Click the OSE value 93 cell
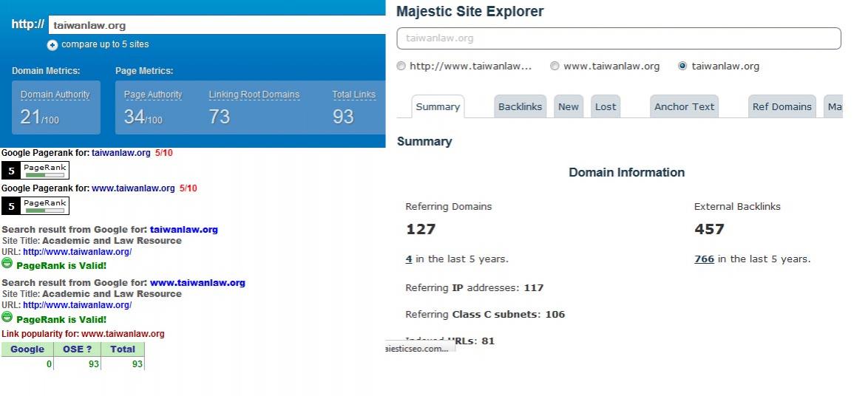This screenshot has width=868, height=396. pyautogui.click(x=78, y=364)
